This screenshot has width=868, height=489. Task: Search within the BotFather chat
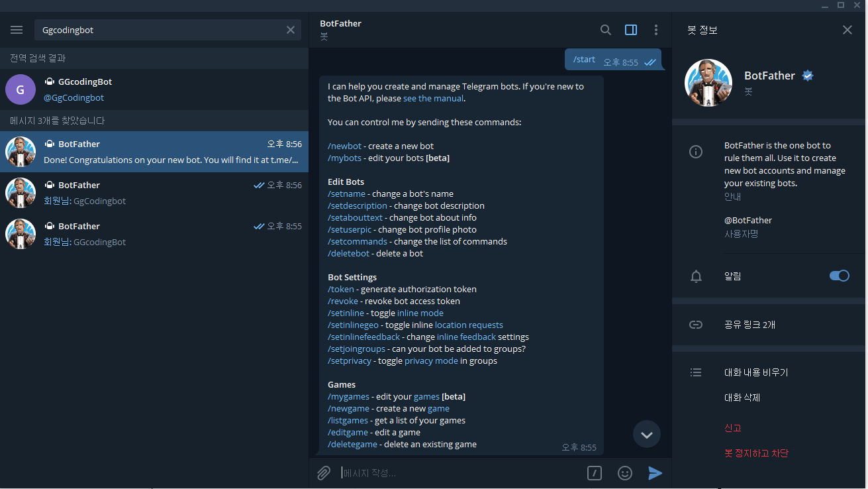(606, 30)
